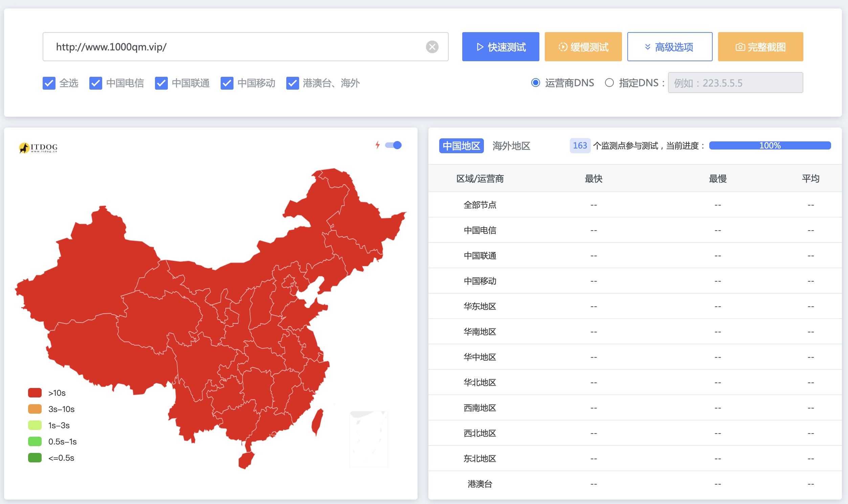Click the dark green <=0.5s legend swatch

[x=35, y=458]
